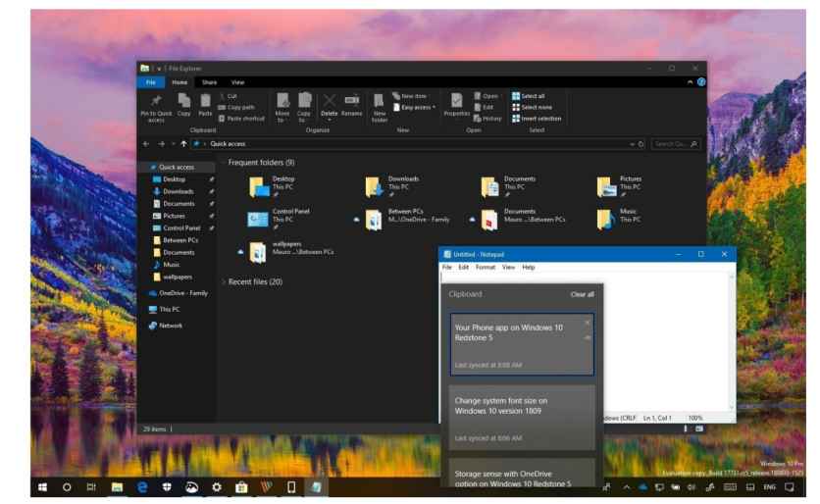
Task: Expand the Recent files section
Action: 224,281
